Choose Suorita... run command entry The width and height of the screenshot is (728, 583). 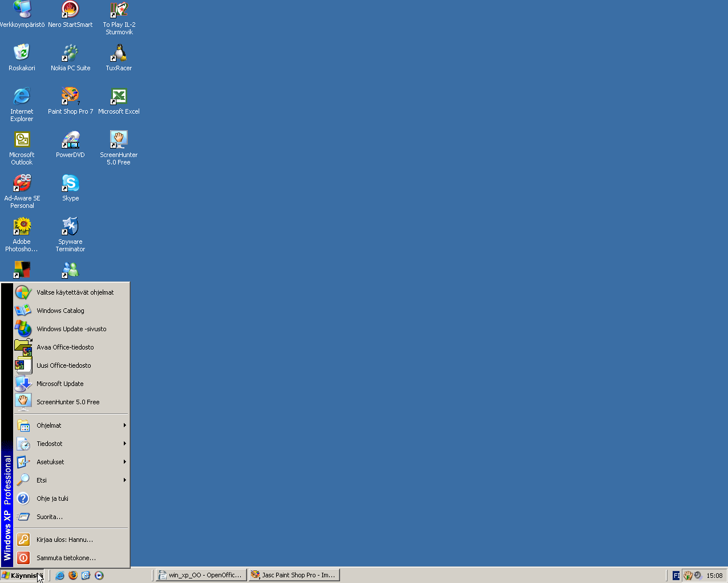[x=72, y=517]
